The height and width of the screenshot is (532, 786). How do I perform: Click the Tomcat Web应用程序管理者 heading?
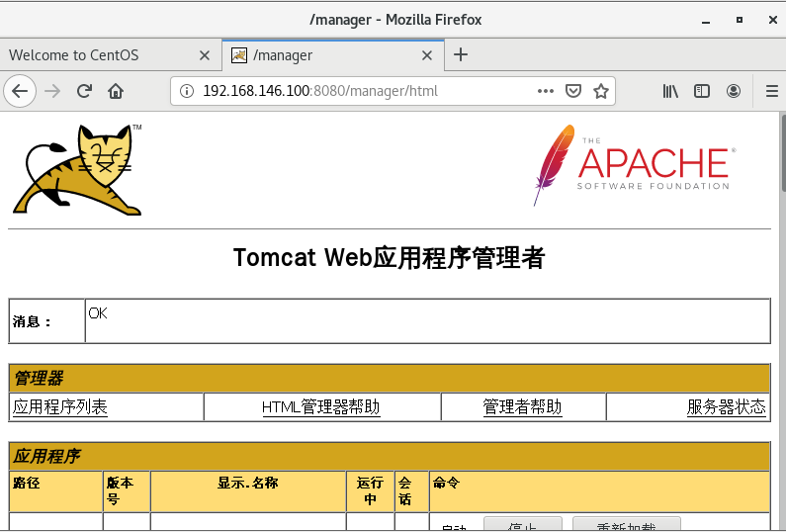(x=389, y=258)
